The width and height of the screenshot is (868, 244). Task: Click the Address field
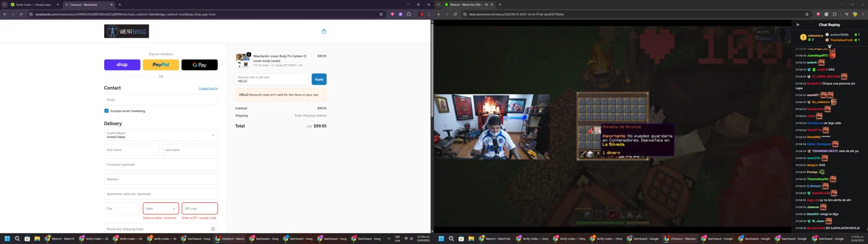pos(161,179)
